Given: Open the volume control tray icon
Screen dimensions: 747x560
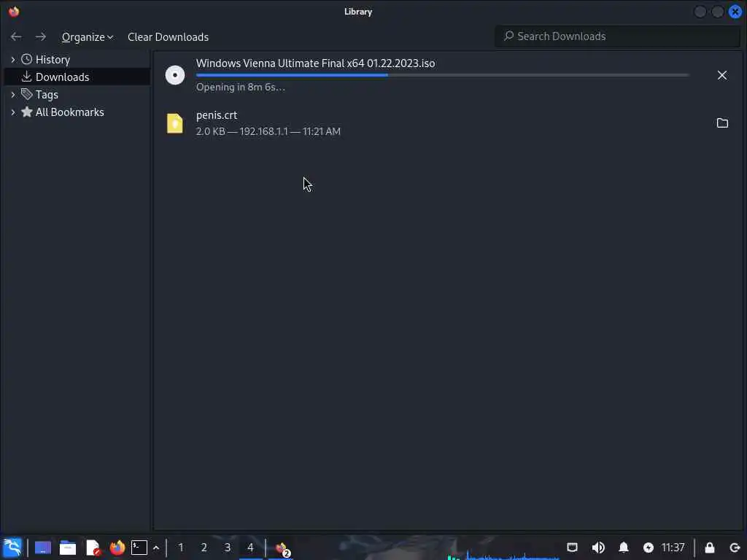Looking at the screenshot, I should (598, 548).
